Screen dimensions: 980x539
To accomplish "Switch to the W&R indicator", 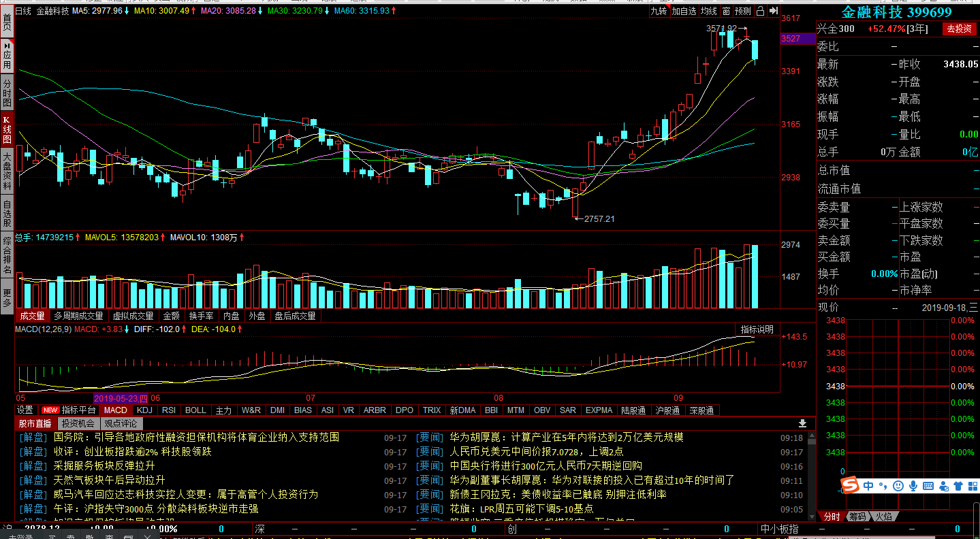I will click(x=251, y=410).
